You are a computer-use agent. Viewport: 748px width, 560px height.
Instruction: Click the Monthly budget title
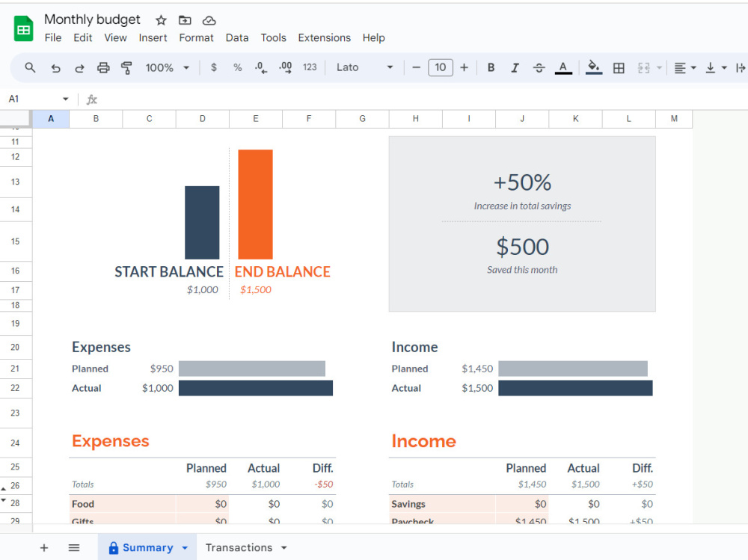92,19
